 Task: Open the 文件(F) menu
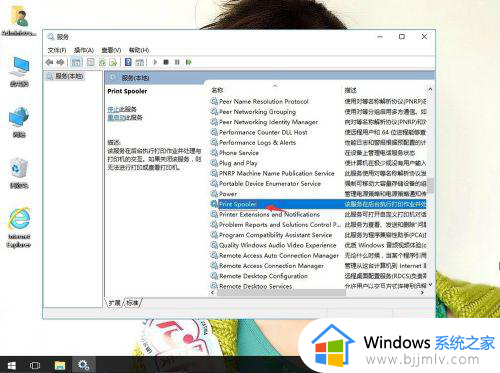[57, 50]
